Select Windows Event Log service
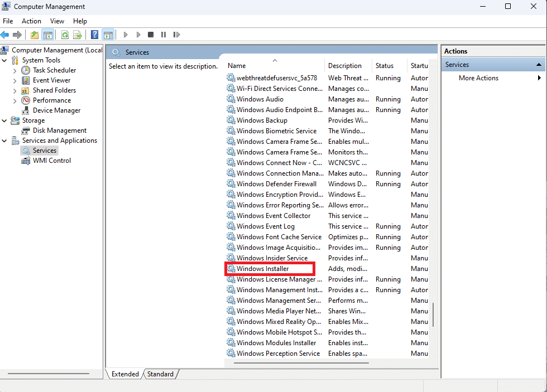Viewport: 547px width, 392px height. point(266,226)
